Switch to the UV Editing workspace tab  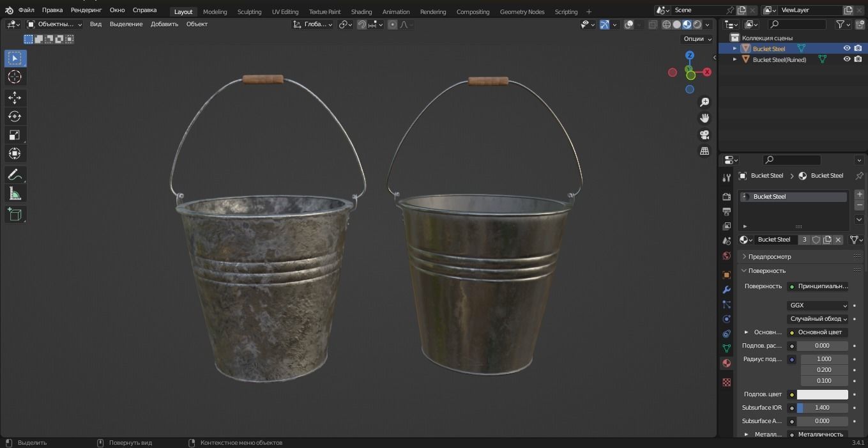pos(285,12)
